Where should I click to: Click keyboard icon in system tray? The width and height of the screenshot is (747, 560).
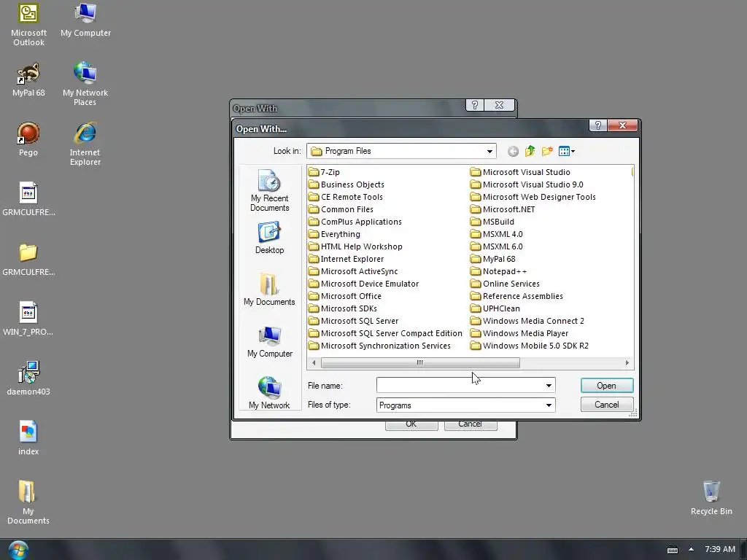tap(673, 550)
